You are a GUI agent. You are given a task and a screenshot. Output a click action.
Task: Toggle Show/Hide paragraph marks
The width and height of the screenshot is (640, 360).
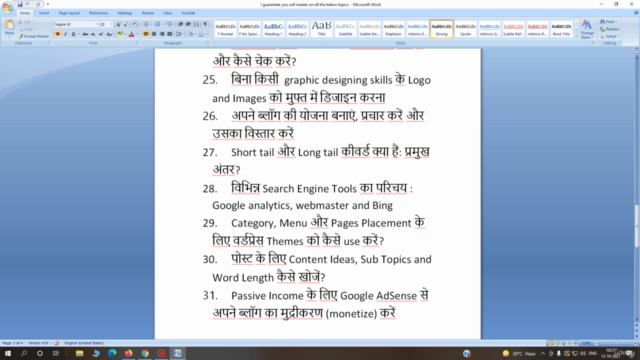coord(205,24)
